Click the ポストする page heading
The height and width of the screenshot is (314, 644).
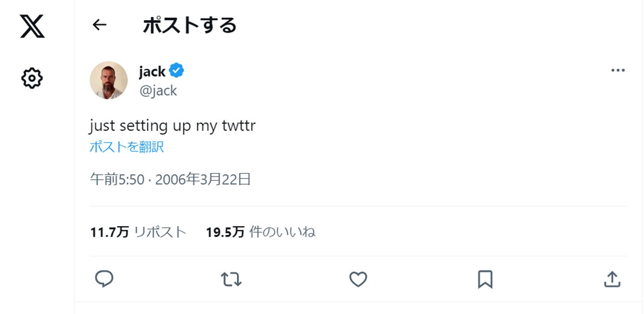coord(189,25)
